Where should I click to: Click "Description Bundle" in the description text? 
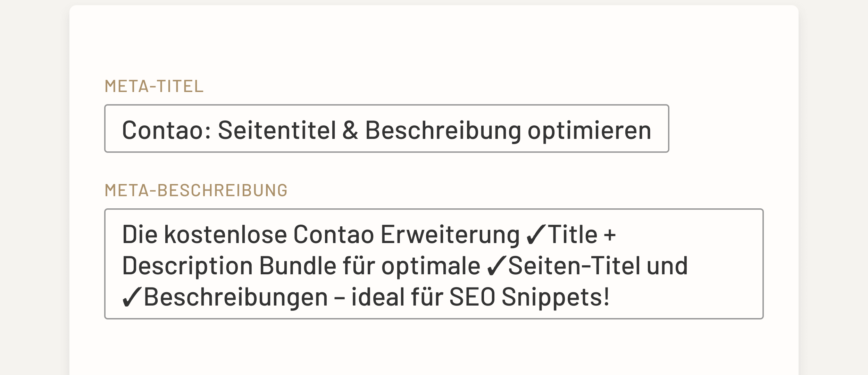click(x=229, y=266)
